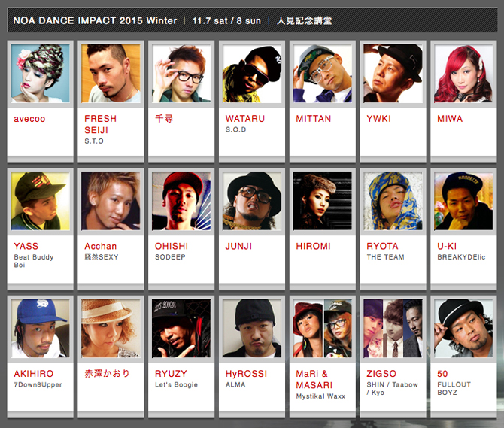
Task: Open the ZIGSO trio thumbnail
Action: point(393,329)
